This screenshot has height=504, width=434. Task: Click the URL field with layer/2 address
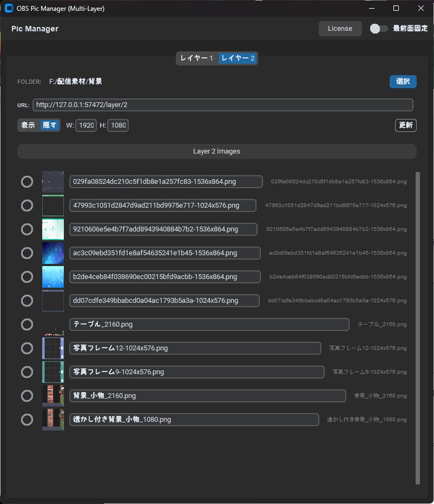222,105
